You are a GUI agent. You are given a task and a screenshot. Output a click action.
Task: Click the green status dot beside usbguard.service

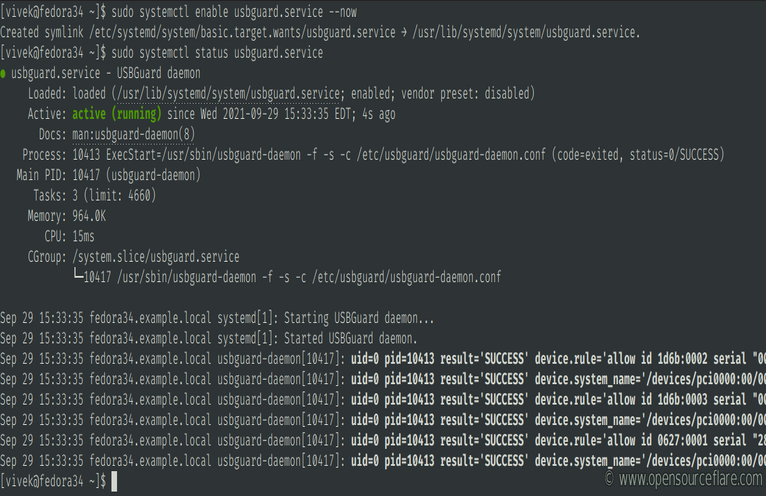point(4,73)
